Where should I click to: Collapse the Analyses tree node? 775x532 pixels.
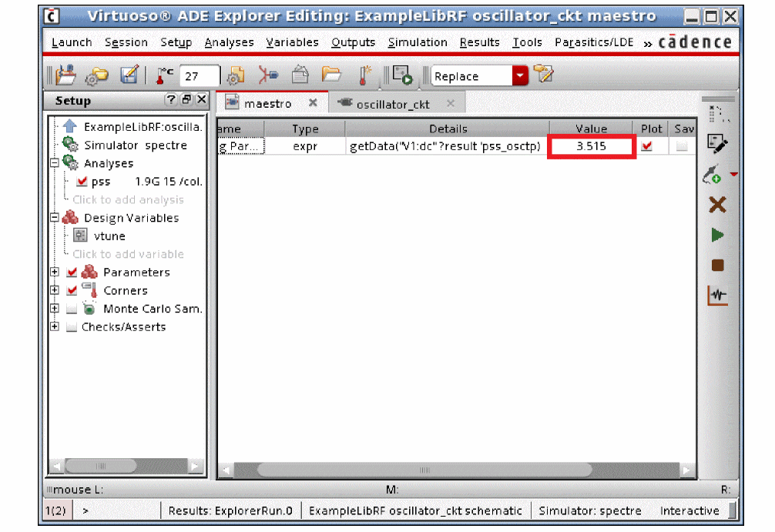click(x=55, y=162)
